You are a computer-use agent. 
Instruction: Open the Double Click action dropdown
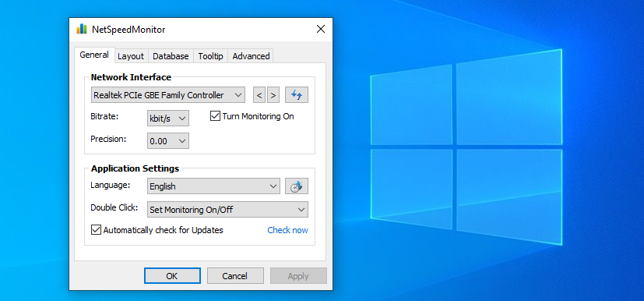point(227,210)
